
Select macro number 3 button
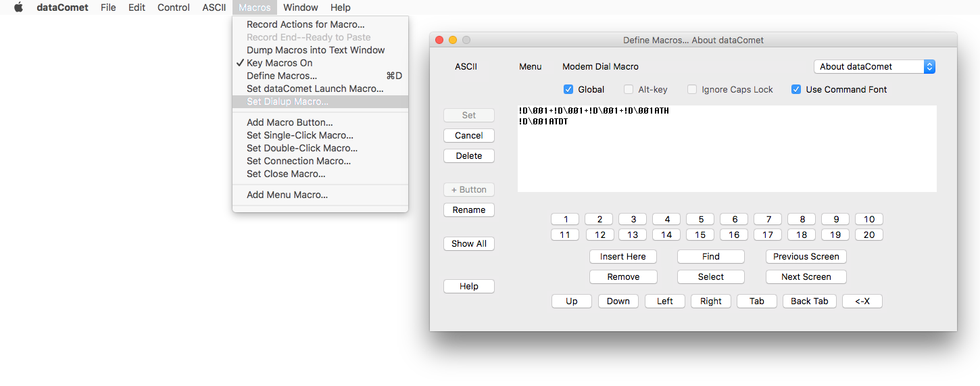click(x=633, y=219)
